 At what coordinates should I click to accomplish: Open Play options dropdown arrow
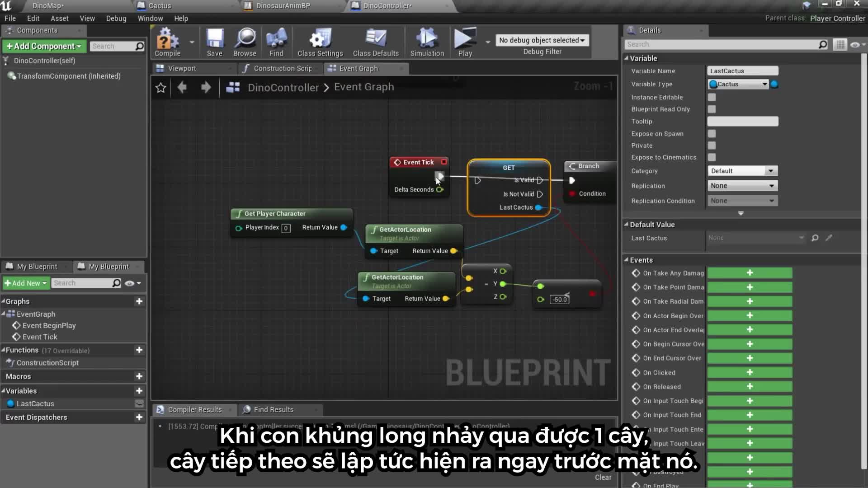click(488, 42)
